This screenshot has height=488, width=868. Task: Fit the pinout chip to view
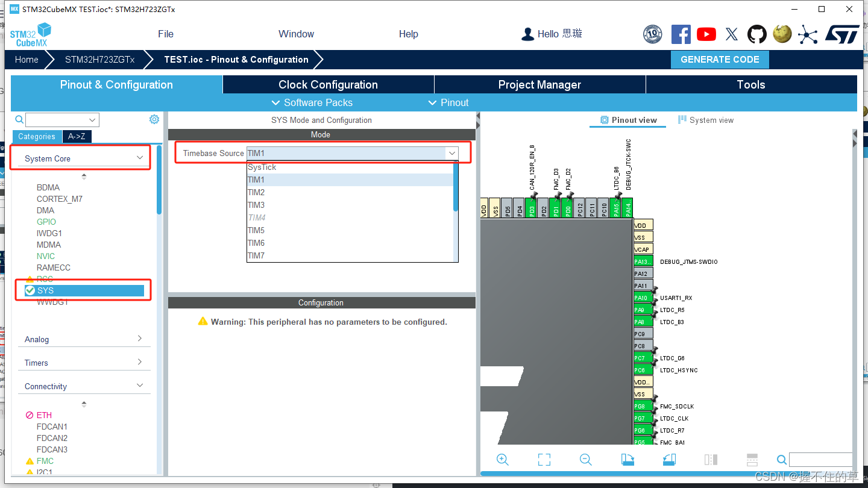[544, 460]
